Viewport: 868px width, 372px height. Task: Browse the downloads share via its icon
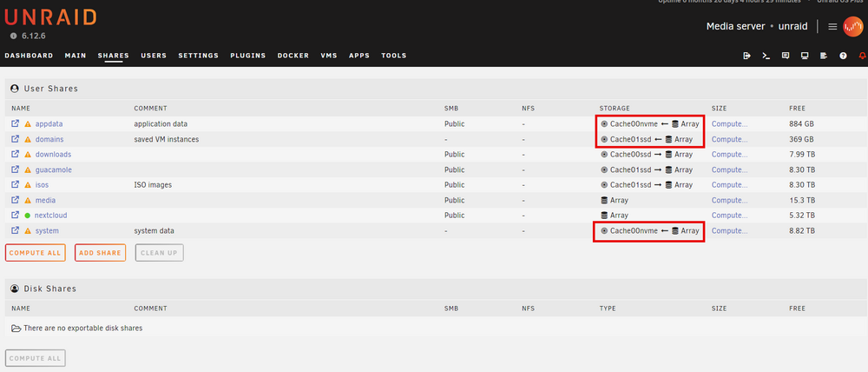[x=15, y=154]
